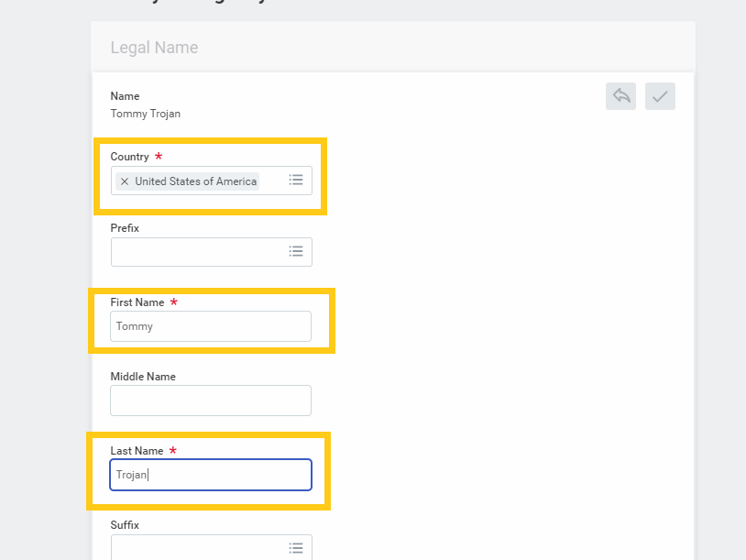Image resolution: width=746 pixels, height=560 pixels.
Task: Click the First Name label
Action: pos(137,302)
